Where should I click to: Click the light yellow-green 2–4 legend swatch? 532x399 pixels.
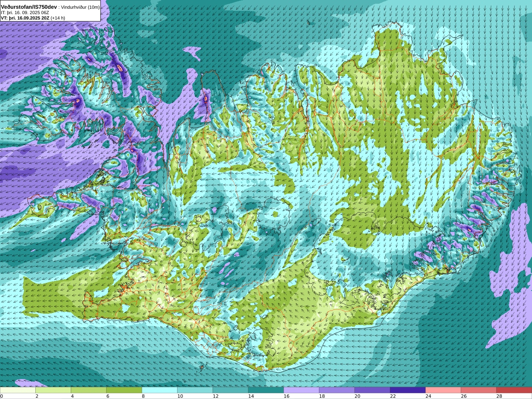[53, 390]
